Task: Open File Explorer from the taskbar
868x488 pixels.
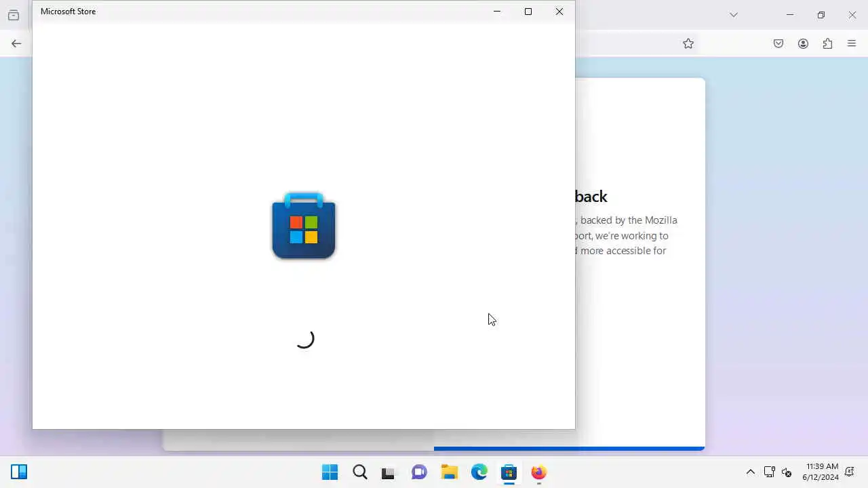Action: point(449,472)
